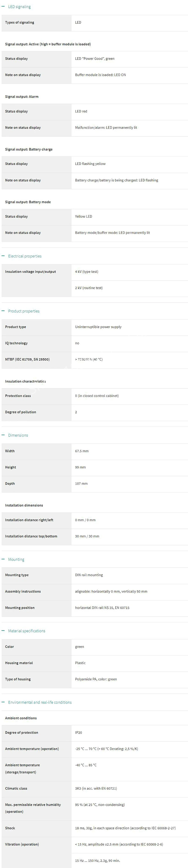Click the DIN rail mounting value
This screenshot has width=188, height=868.
pyautogui.click(x=89, y=575)
